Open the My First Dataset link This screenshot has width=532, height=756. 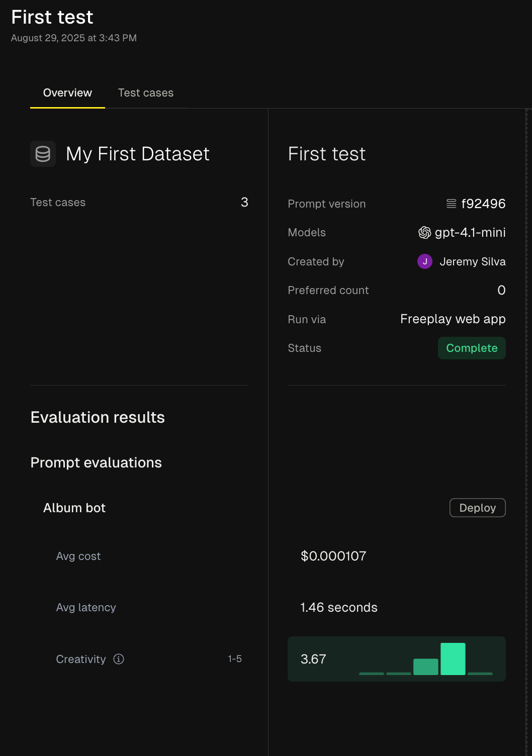137,154
